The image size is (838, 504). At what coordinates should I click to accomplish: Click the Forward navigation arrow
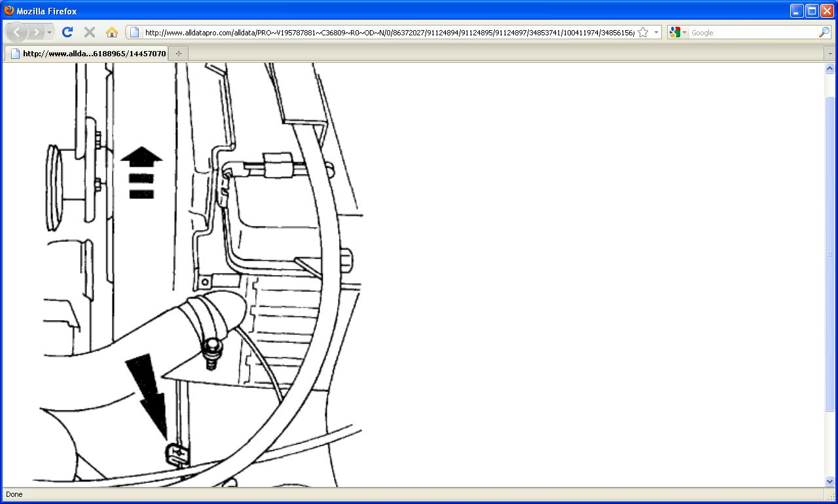coord(37,32)
